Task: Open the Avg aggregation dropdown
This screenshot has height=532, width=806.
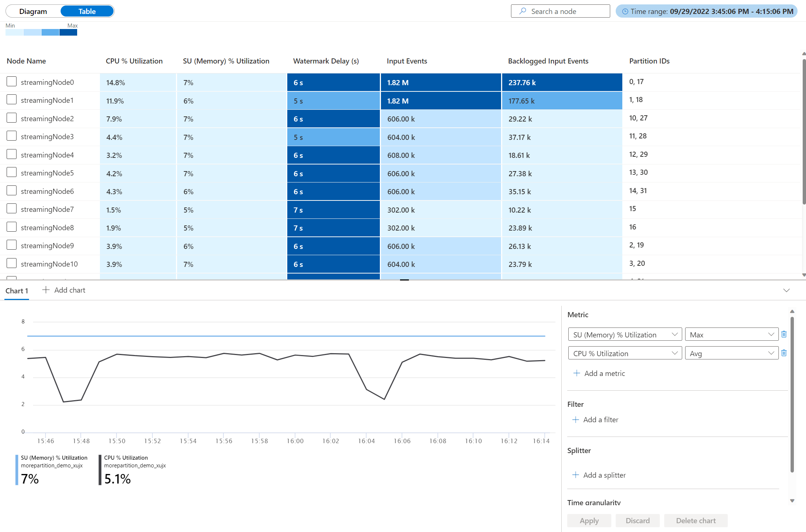Action: [731, 353]
